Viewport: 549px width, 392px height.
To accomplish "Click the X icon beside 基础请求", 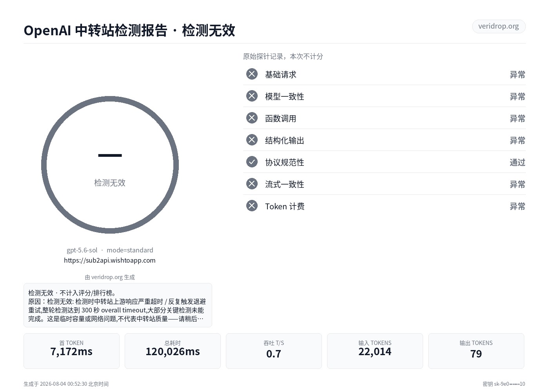I will pos(252,74).
